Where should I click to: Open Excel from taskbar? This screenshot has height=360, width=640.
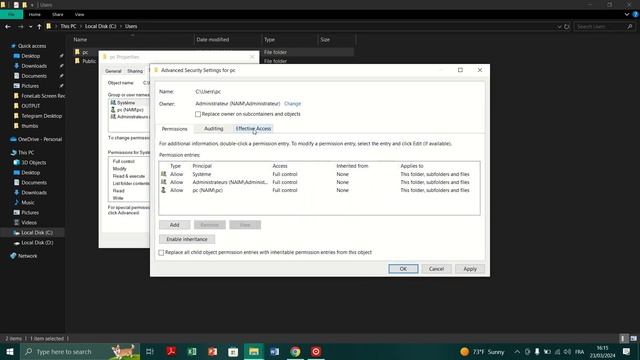pos(192,351)
